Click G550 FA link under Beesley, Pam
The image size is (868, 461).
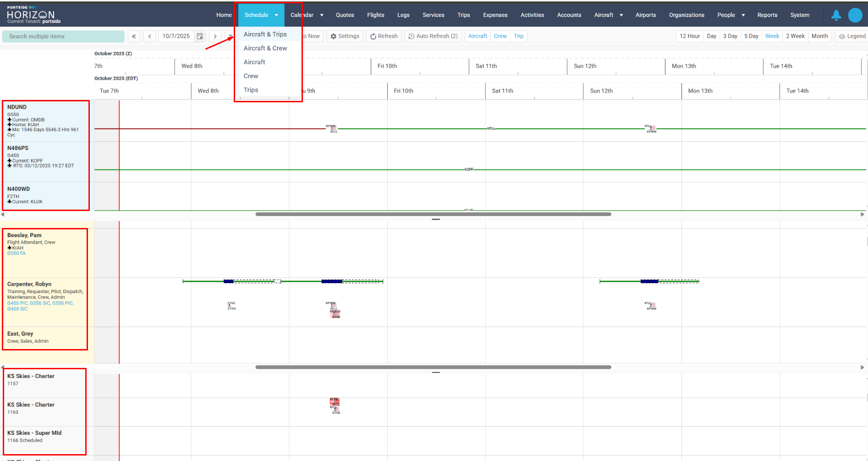click(16, 253)
